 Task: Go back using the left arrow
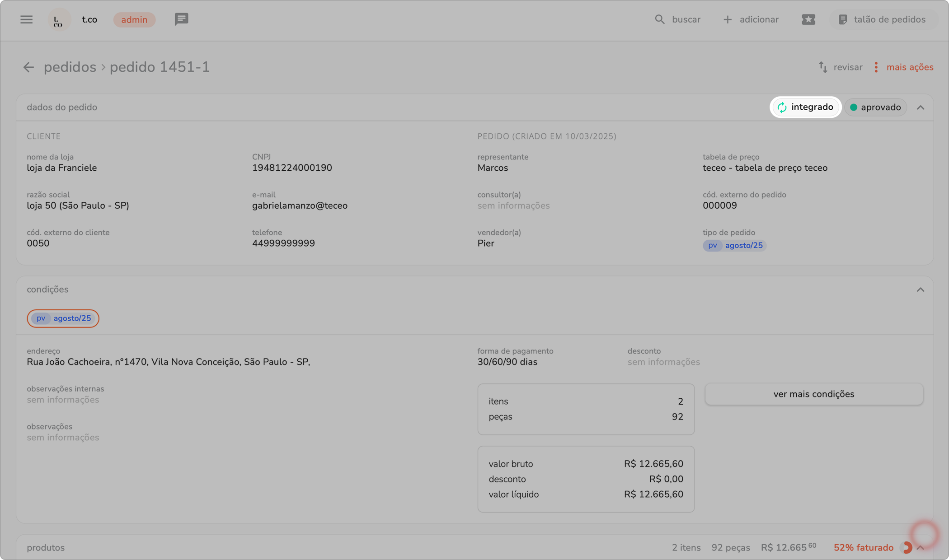28,67
